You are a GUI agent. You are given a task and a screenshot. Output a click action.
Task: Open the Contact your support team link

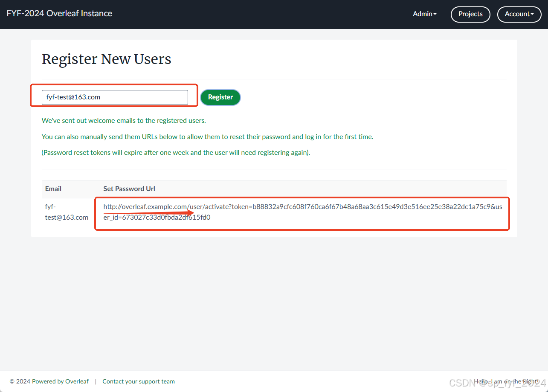pyautogui.click(x=139, y=381)
